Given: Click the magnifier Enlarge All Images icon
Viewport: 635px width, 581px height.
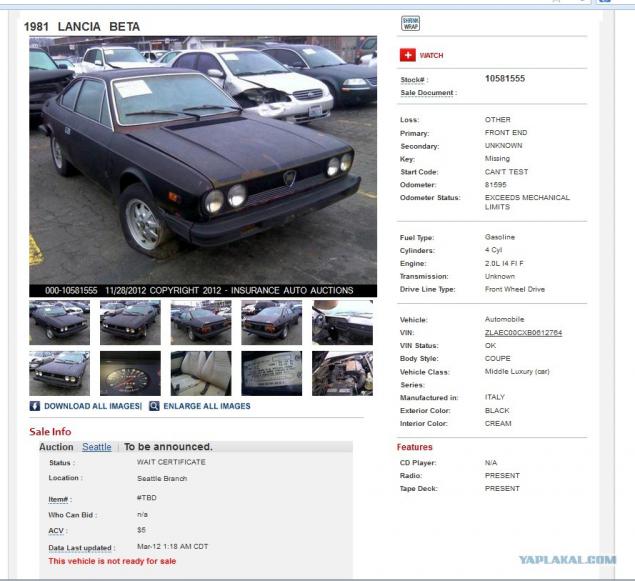Looking at the screenshot, I should coord(154,406).
